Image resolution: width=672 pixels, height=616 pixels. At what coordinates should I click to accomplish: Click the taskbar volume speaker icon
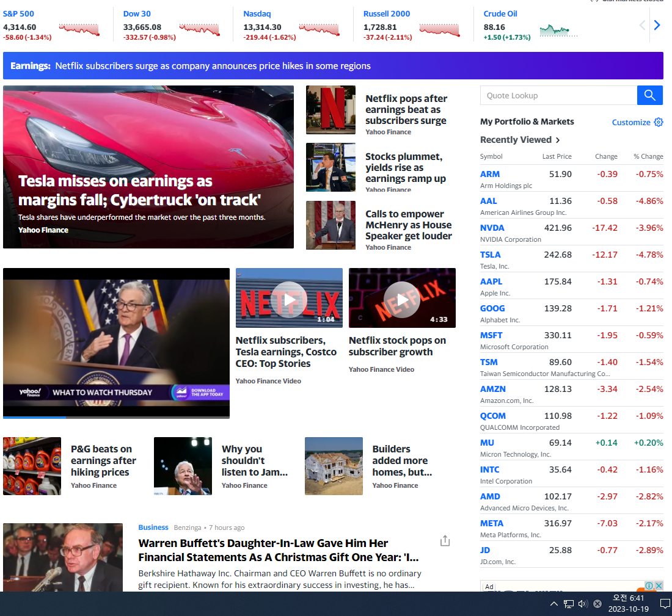click(582, 604)
